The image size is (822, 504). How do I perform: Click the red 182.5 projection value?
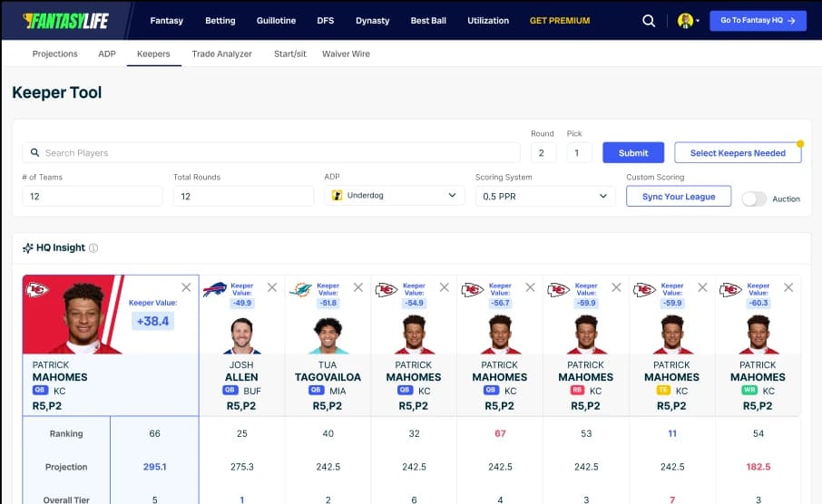point(758,466)
